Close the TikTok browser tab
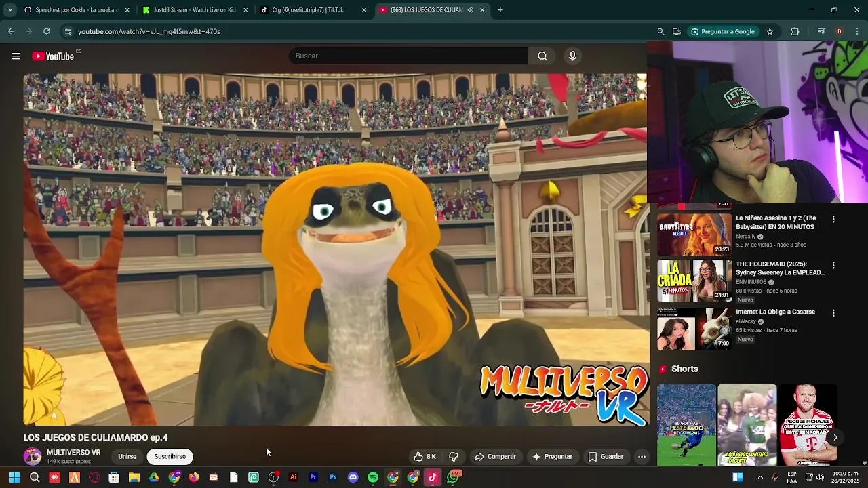Viewport: 868px width, 488px height. [364, 10]
